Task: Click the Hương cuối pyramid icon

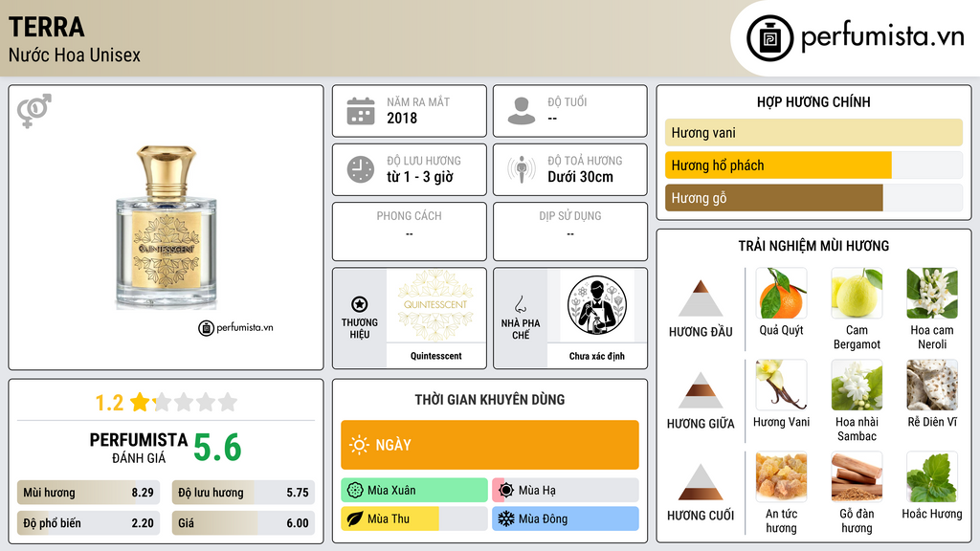Action: click(x=701, y=482)
